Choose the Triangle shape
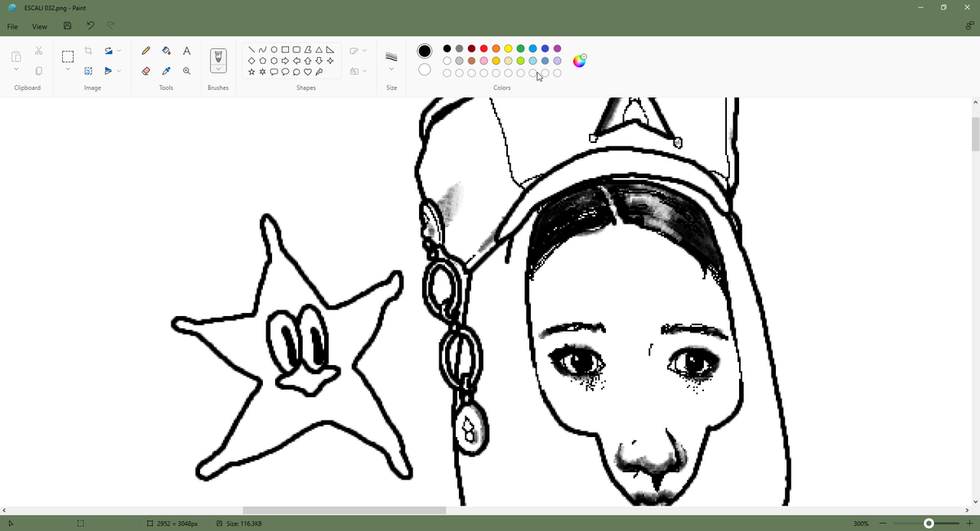This screenshot has height=531, width=980. tap(318, 50)
